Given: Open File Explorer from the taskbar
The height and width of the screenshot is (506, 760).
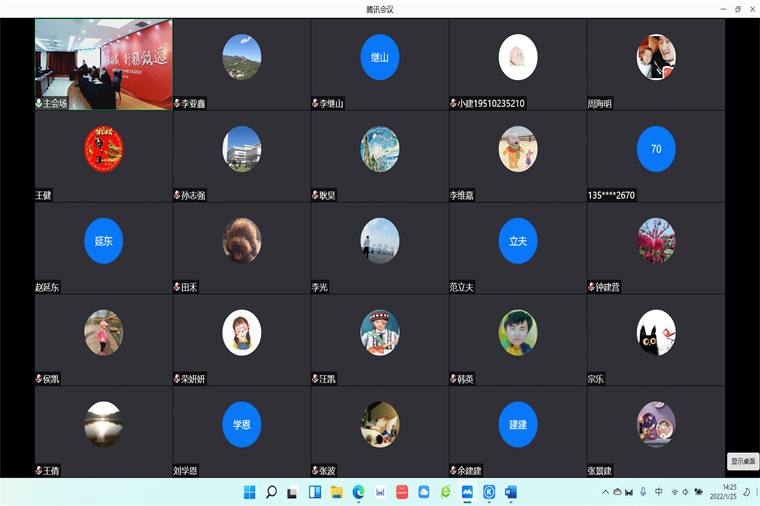Looking at the screenshot, I should pos(336,492).
